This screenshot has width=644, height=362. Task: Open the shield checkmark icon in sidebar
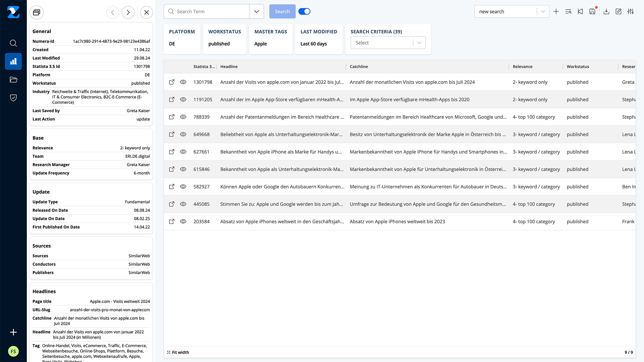coord(13,98)
